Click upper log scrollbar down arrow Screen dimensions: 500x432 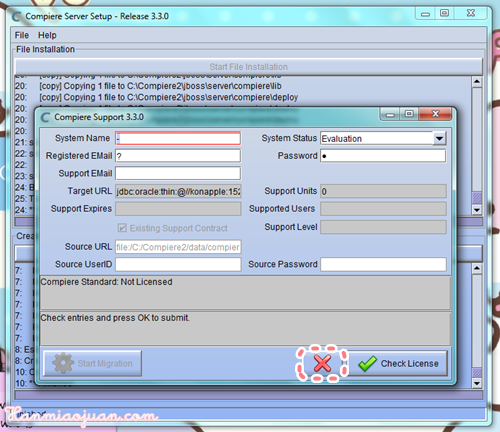[x=477, y=210]
